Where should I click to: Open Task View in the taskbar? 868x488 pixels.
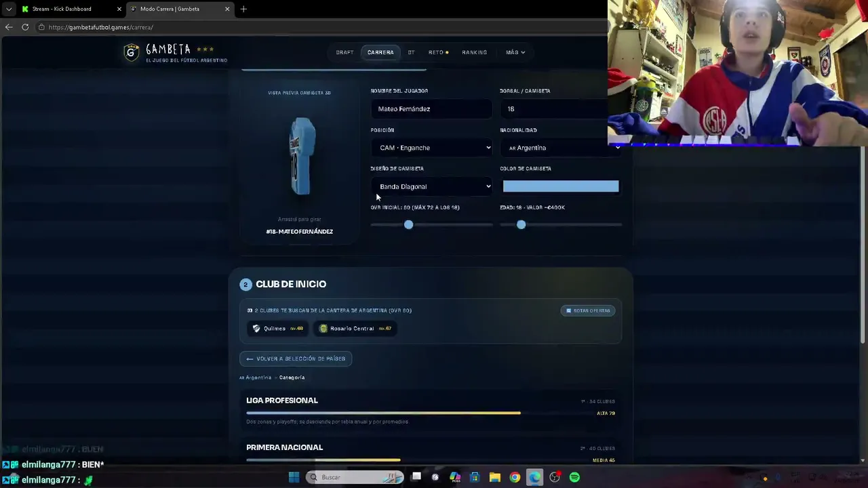pyautogui.click(x=416, y=477)
